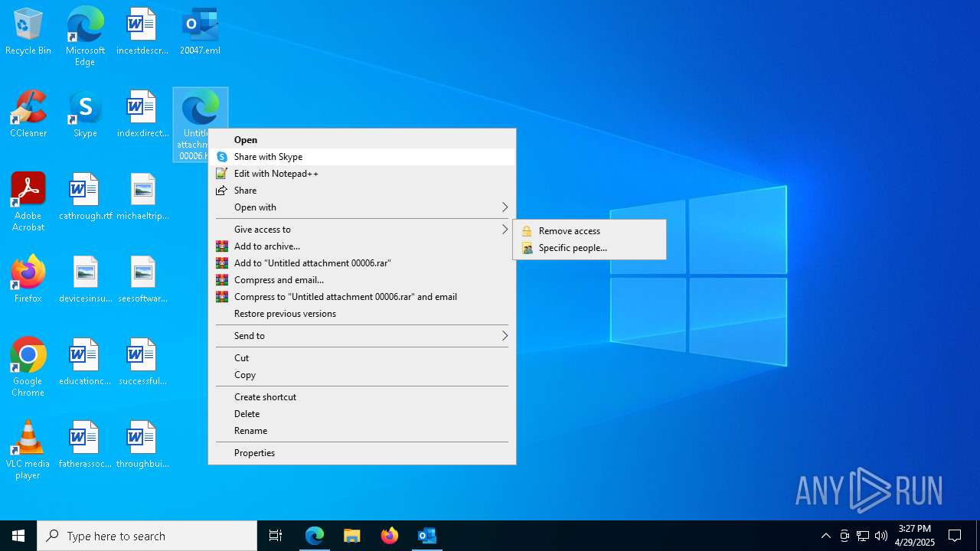Select the CCleaner desktop shortcut
Image resolution: width=980 pixels, height=551 pixels.
28,115
